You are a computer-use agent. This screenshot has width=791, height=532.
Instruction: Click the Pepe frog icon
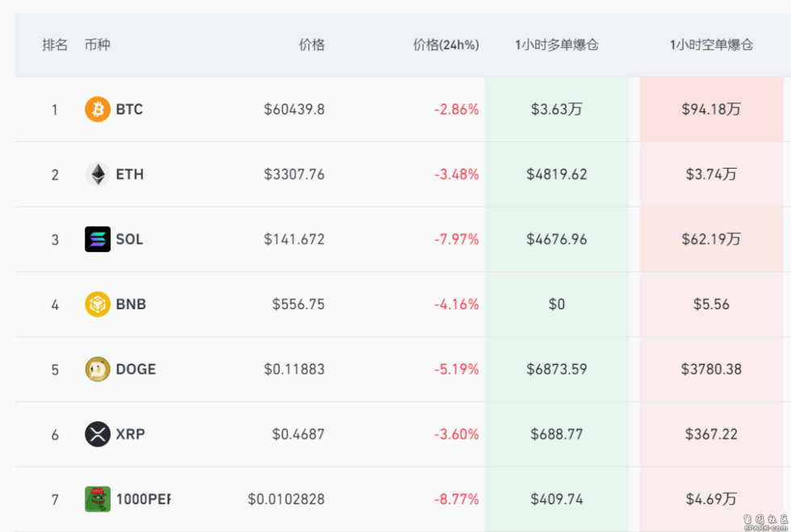[x=98, y=499]
